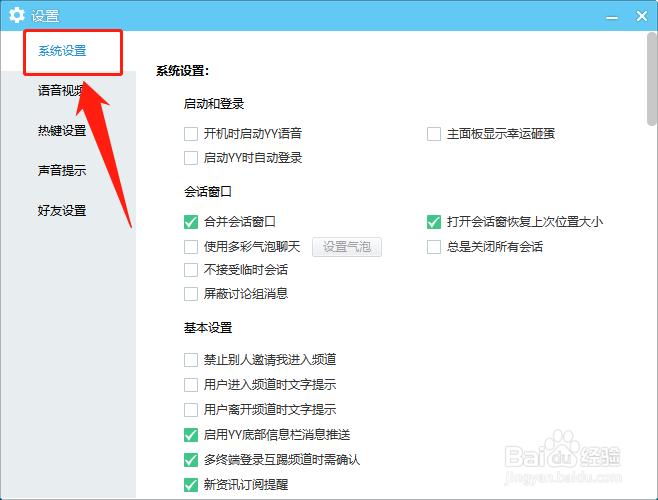
Task: Open the 系统设置 tab
Action: 62,51
